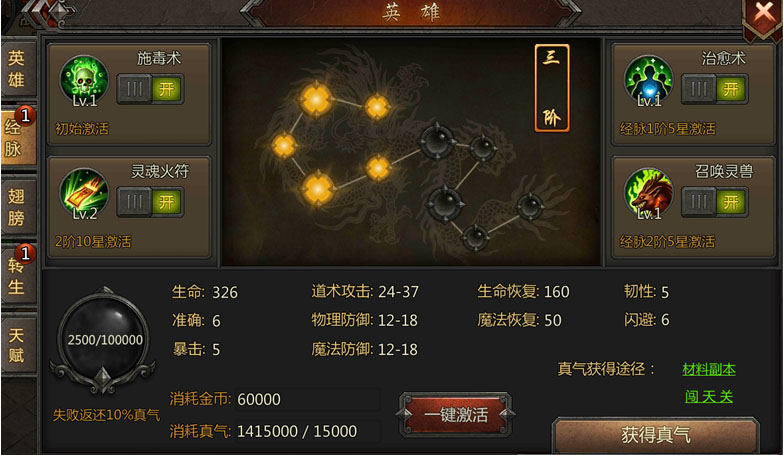Click the dark meridian node nearest the 三阶 badge
The width and height of the screenshot is (783, 455).
pyautogui.click(x=483, y=148)
